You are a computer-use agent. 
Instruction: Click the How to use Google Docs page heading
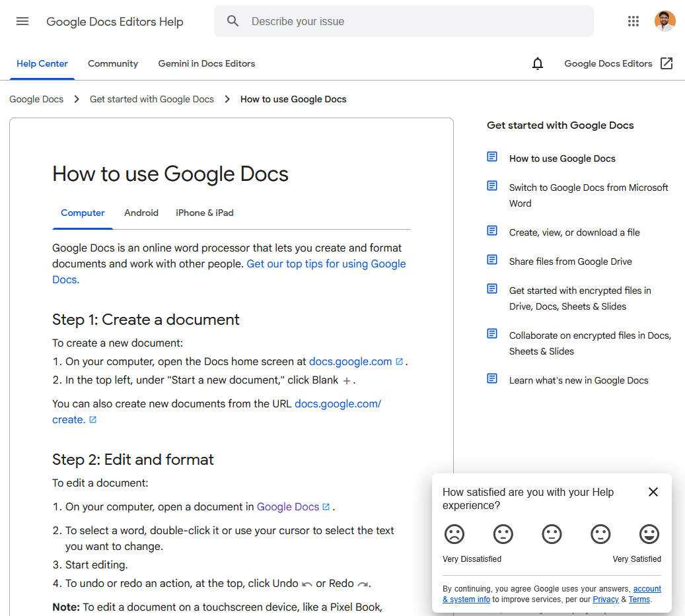[x=170, y=174]
